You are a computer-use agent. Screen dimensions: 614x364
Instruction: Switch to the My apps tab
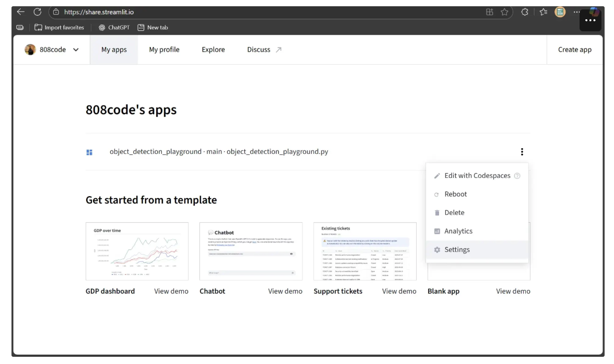114,50
